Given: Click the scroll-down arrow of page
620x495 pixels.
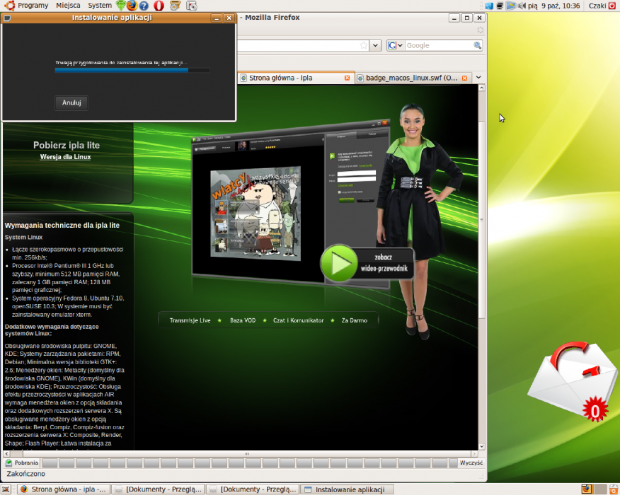Looking at the screenshot, I should (x=482, y=446).
